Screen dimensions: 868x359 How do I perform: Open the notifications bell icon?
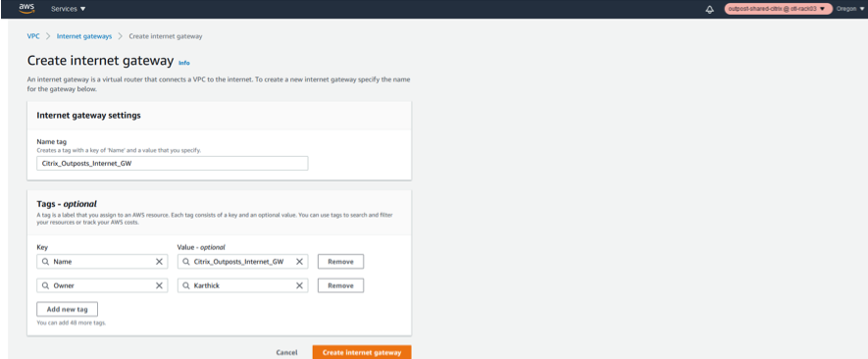point(710,10)
